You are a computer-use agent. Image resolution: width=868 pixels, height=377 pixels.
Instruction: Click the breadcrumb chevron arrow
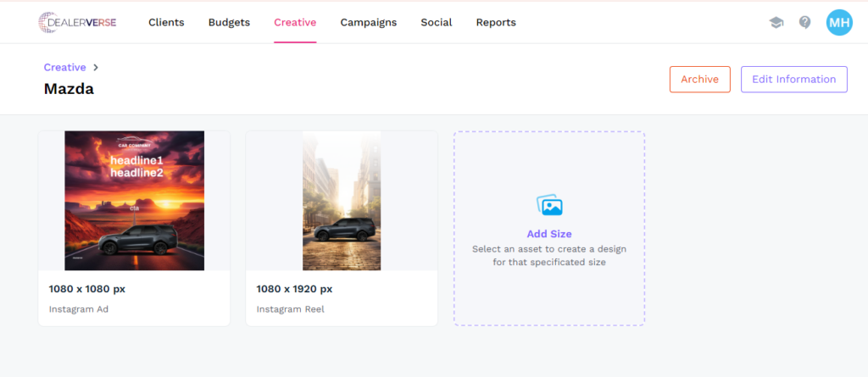96,68
